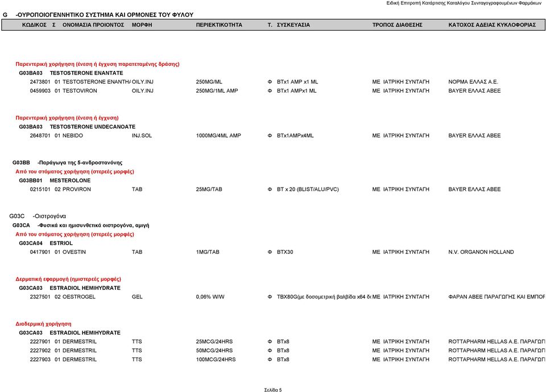The height and width of the screenshot is (392, 546).
Task: Click the form "GEL"
Action: tap(137, 297)
